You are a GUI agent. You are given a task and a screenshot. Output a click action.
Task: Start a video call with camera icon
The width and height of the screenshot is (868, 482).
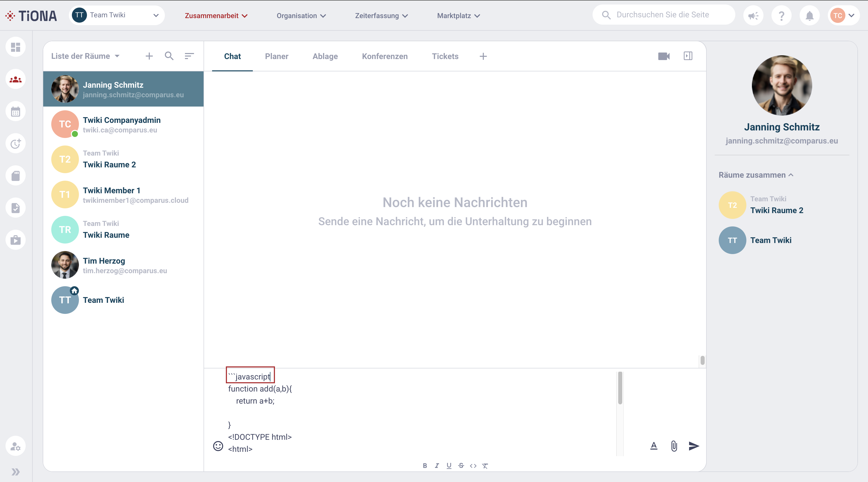[x=664, y=56]
